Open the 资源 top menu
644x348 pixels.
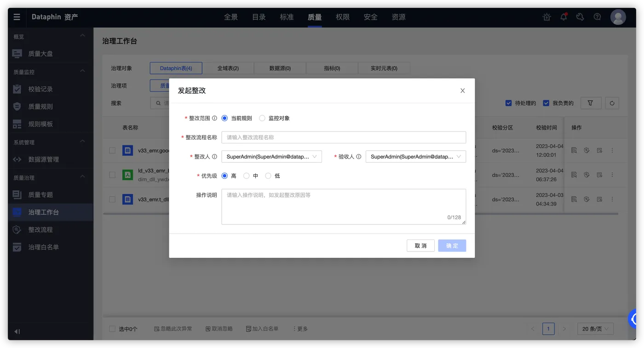point(398,17)
